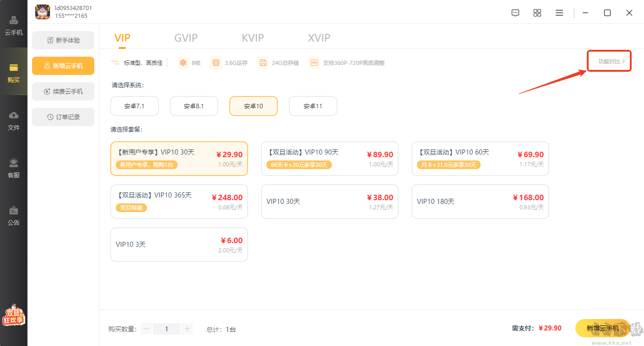Click the 双旦狂欢季 promotion badge
The height and width of the screenshot is (346, 644).
pyautogui.click(x=13, y=315)
